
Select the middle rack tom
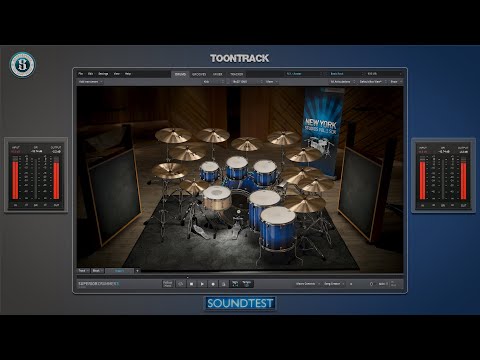[237, 168]
